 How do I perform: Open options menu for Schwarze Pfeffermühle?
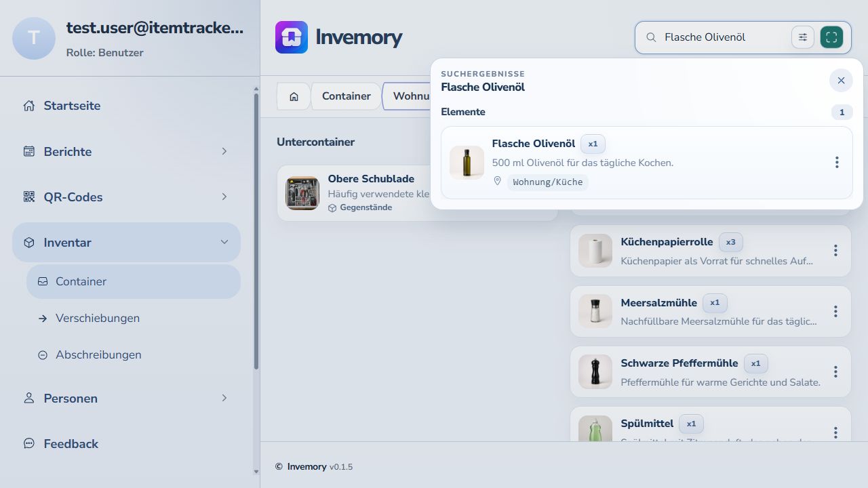[x=835, y=372]
